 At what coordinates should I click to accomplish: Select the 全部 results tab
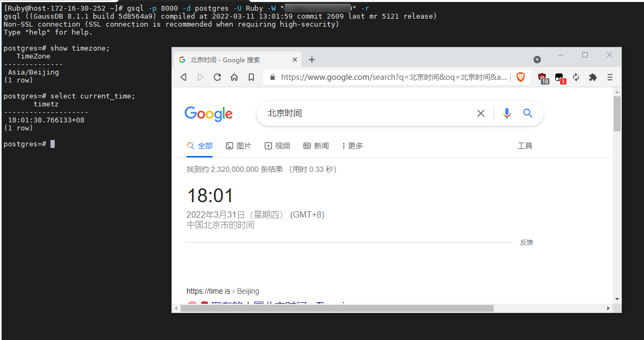tap(200, 146)
